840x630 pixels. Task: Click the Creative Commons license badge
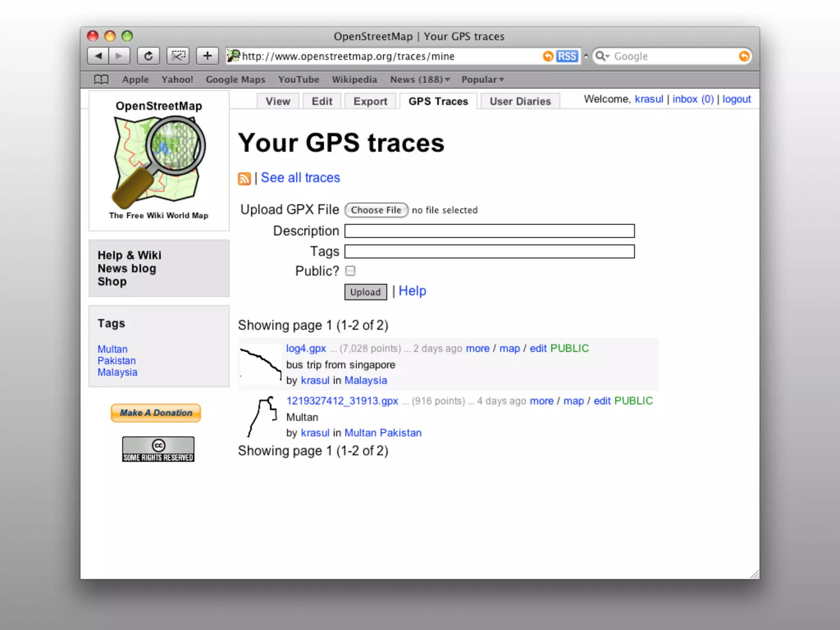(158, 449)
